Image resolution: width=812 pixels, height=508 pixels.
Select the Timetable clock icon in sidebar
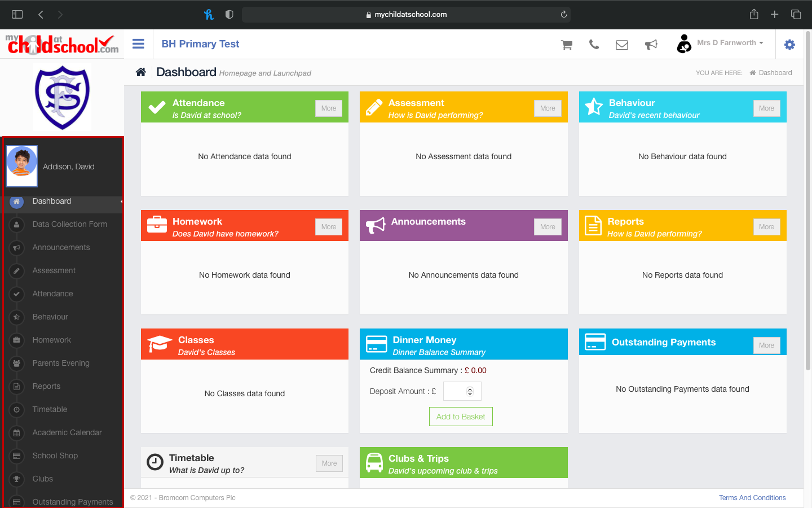[x=16, y=409]
